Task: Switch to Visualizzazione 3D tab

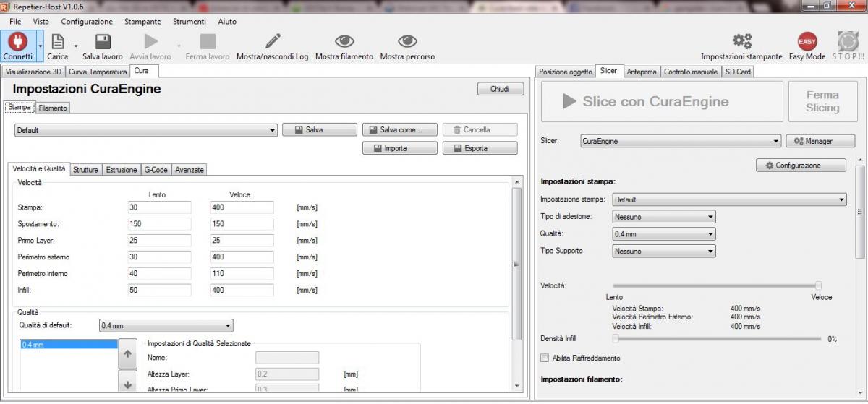Action: (x=33, y=72)
